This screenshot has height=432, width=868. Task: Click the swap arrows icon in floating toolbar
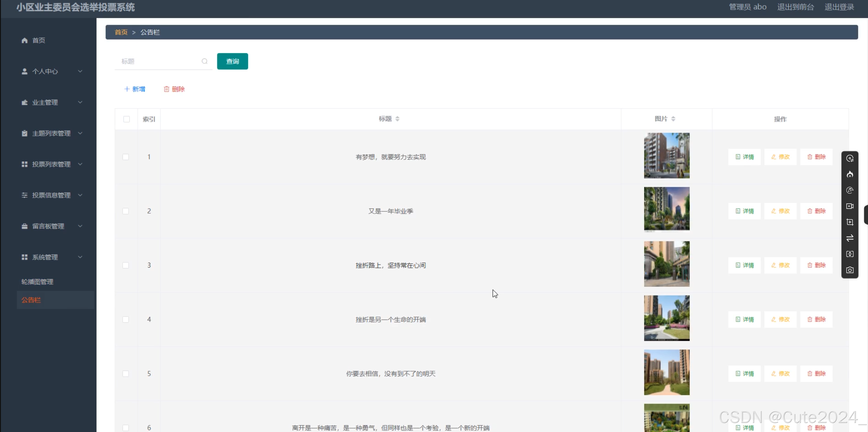850,238
